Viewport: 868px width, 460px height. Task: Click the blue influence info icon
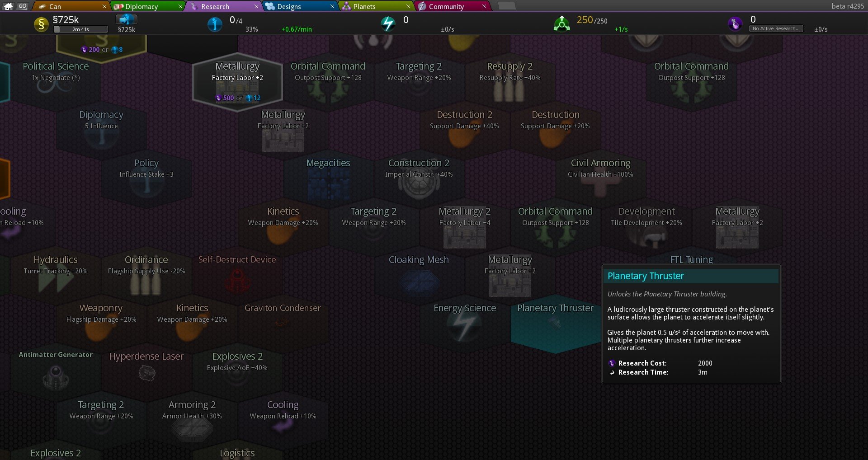215,24
